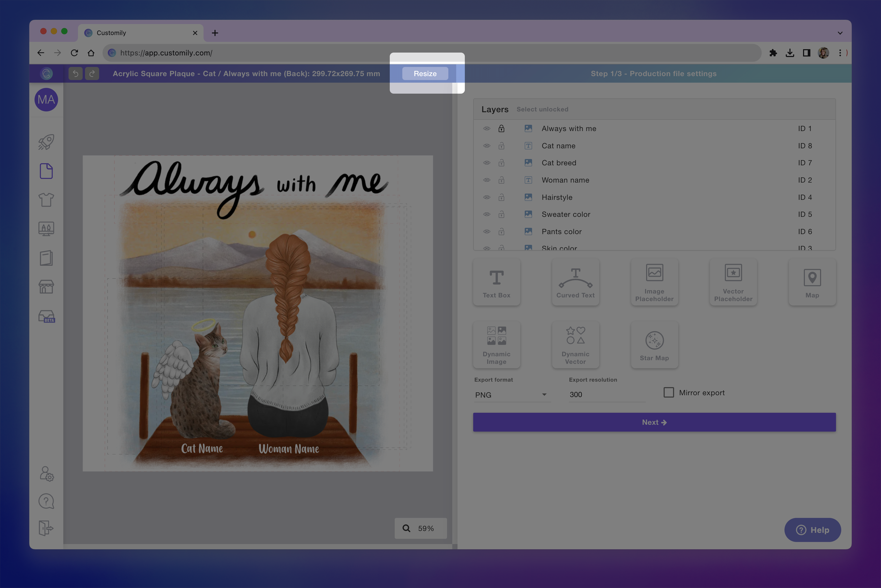
Task: Select the Sweater color layer
Action: click(x=566, y=214)
